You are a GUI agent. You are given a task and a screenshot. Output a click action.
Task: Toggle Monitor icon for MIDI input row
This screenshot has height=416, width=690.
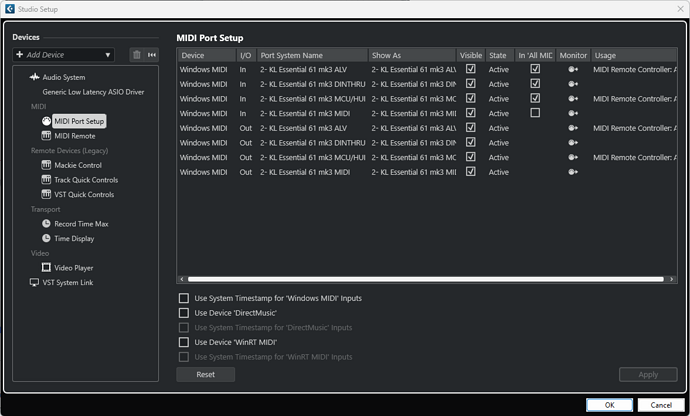tap(573, 113)
